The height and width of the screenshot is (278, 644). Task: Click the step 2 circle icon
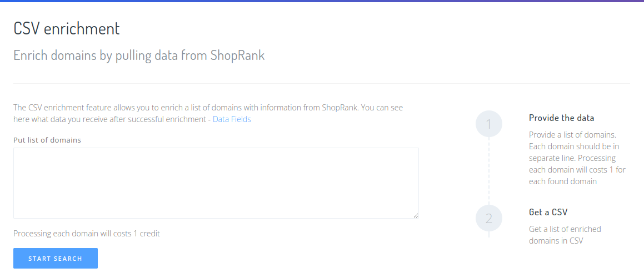(489, 218)
